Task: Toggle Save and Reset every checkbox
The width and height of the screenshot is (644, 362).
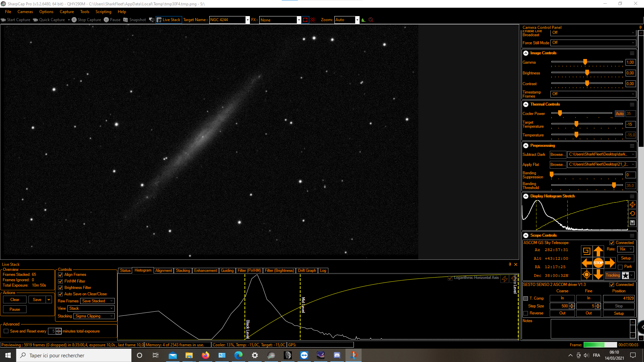Action: tap(6, 331)
